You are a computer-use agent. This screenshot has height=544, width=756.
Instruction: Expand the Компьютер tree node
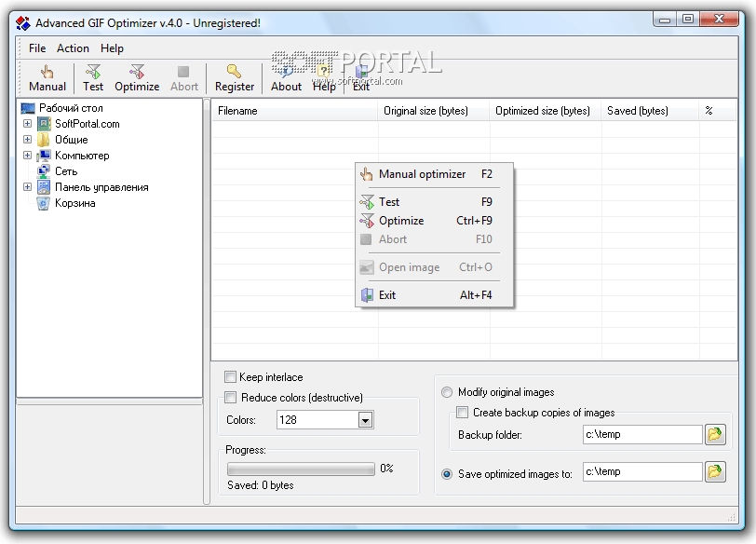point(28,156)
